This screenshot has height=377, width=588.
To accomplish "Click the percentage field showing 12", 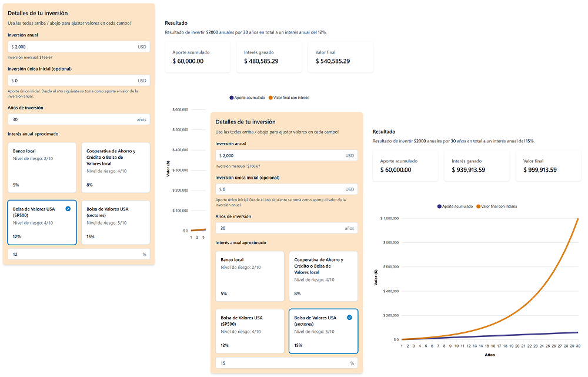I will pos(78,253).
